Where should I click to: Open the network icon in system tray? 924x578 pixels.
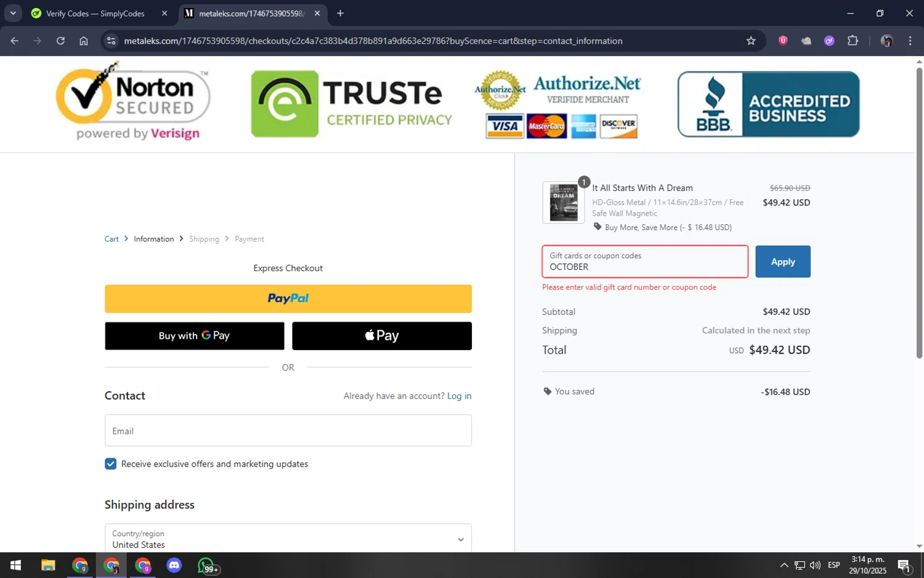[x=800, y=565]
